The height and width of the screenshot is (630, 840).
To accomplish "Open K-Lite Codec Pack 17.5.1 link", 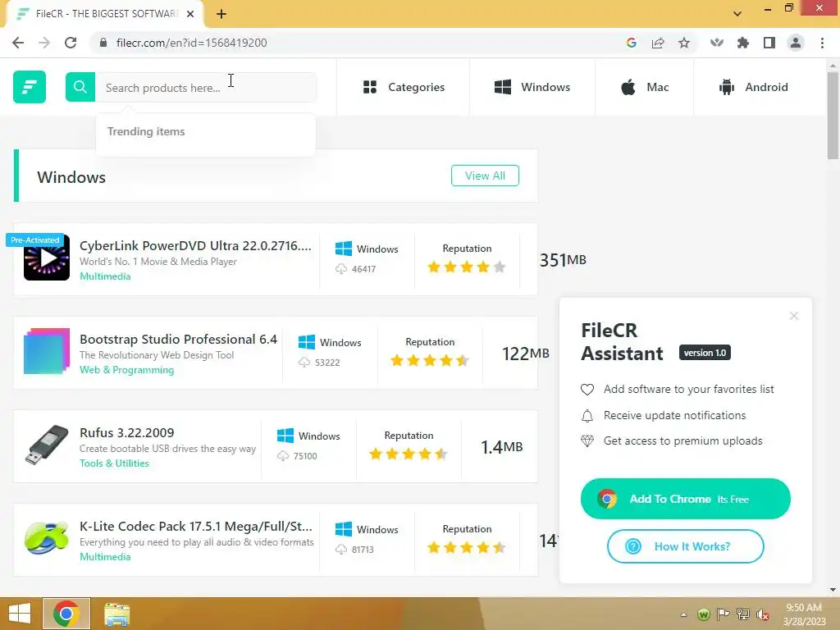I will pos(195,526).
